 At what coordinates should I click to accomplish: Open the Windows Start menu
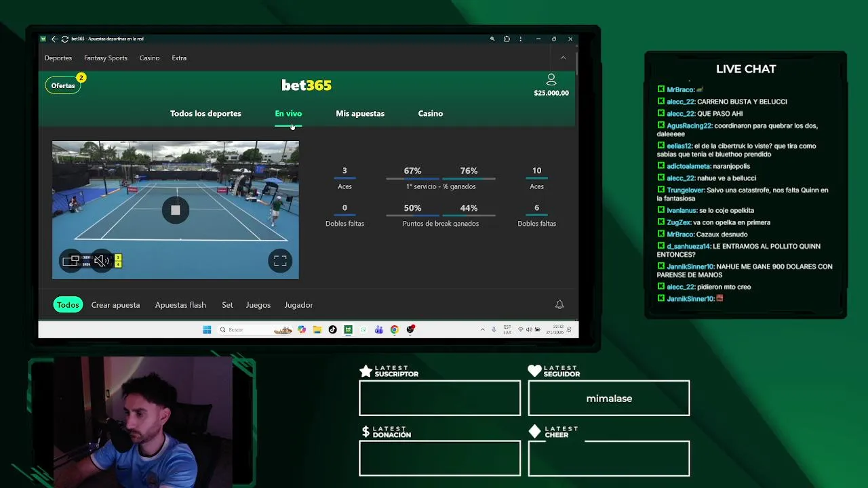(x=207, y=329)
